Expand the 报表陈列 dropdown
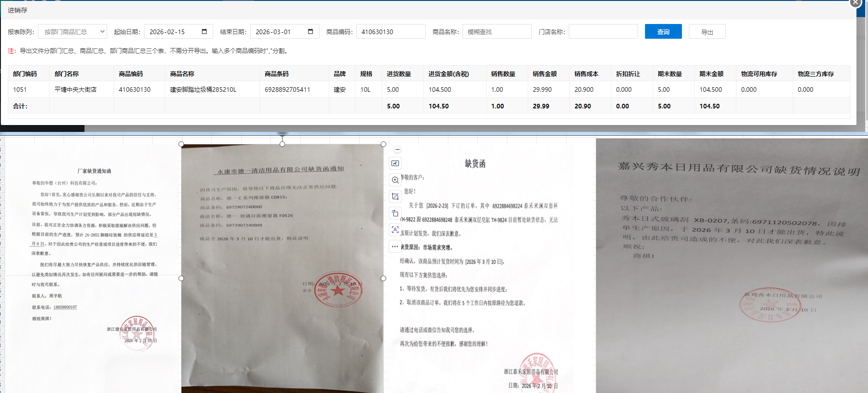868x393 pixels. [72, 32]
